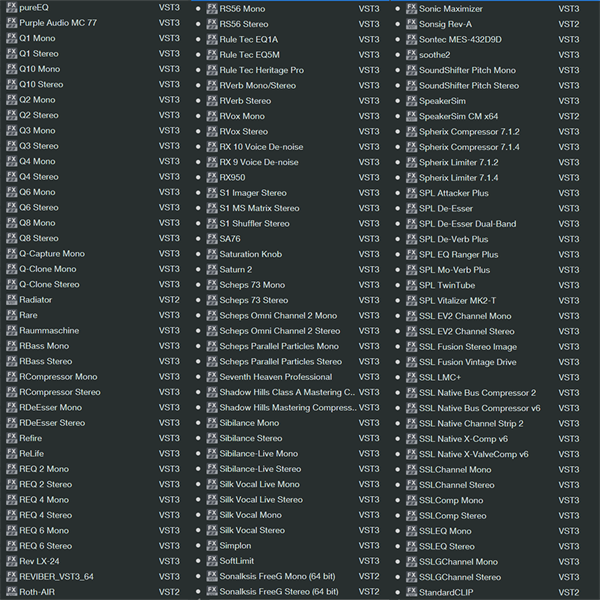Viewport: 600px width, 600px height.
Task: Click the FX icon for Q10 Stereo
Action: point(11,84)
